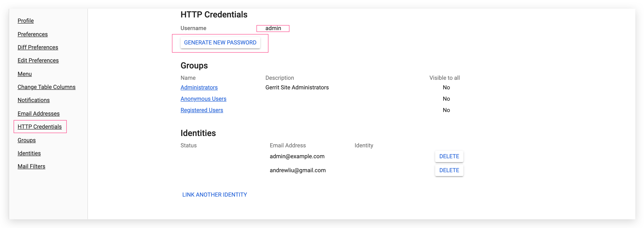
Task: Open Change Table Columns section
Action: click(x=47, y=87)
